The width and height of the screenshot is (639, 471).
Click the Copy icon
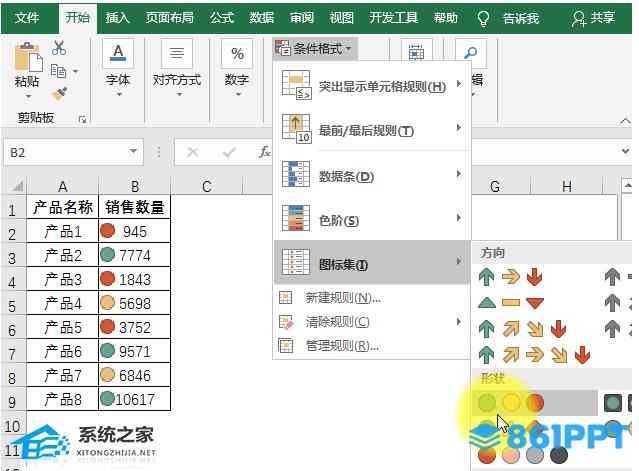click(x=58, y=71)
